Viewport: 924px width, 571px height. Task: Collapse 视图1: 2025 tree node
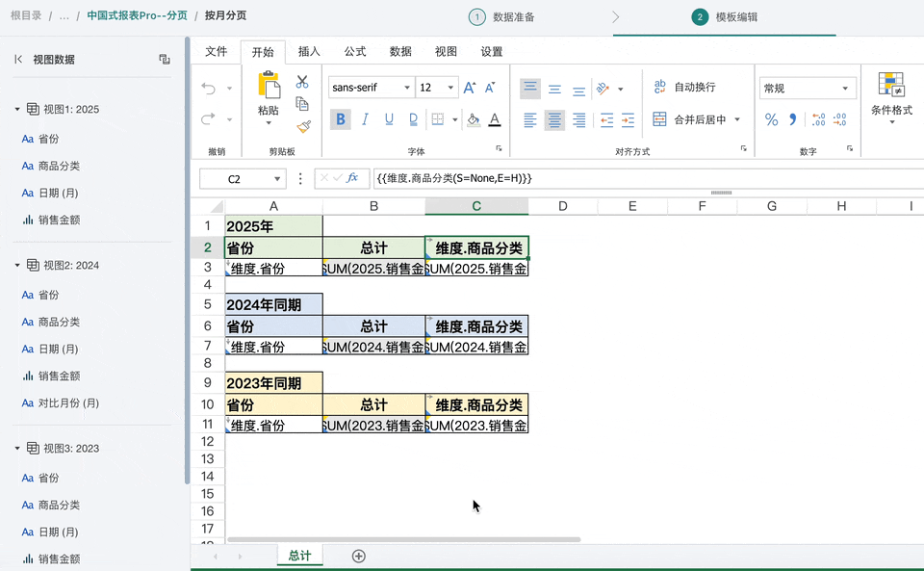(17, 109)
